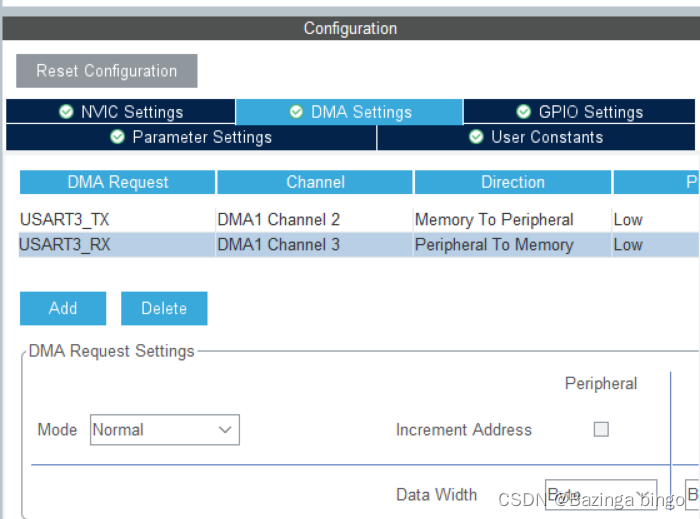Open the Peripheral Data Width dropdown

600,494
